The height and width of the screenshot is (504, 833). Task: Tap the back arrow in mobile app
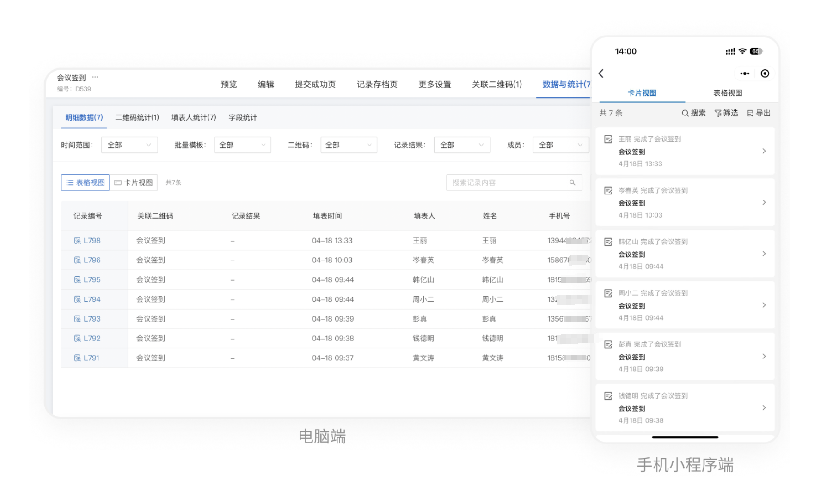601,73
